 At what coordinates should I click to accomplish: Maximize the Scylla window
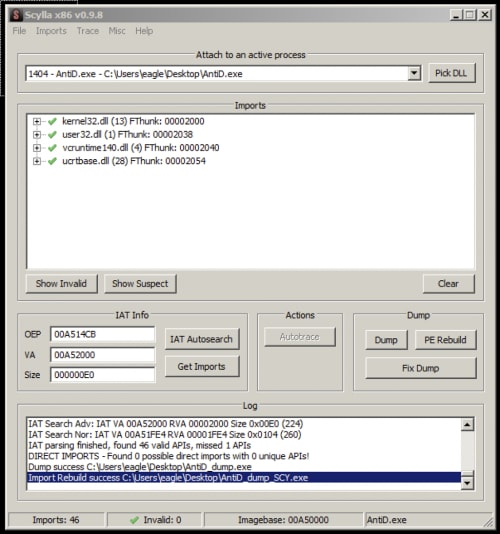coord(470,15)
